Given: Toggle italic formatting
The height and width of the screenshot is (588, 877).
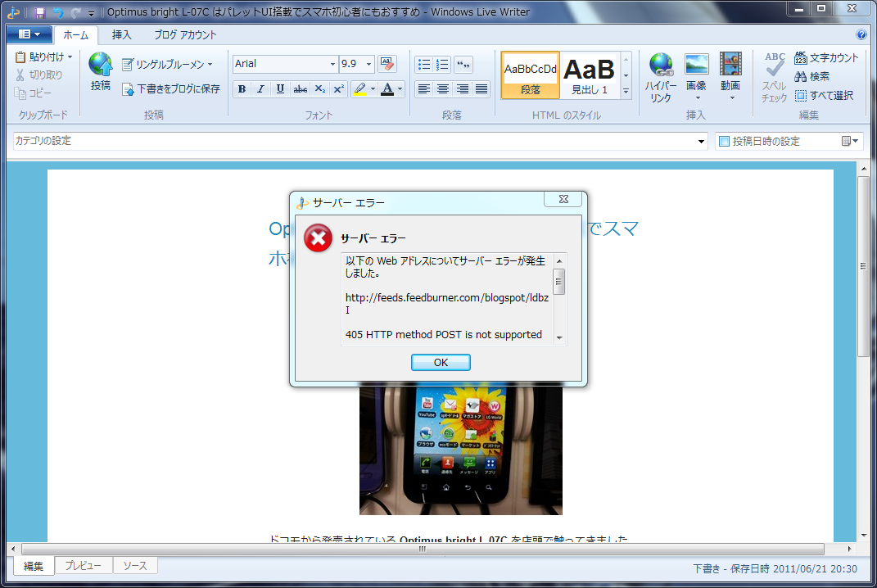Looking at the screenshot, I should pyautogui.click(x=260, y=89).
